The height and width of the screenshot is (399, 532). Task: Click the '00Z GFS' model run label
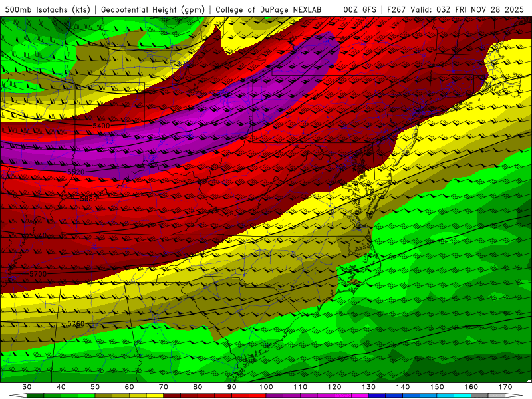tap(360, 9)
